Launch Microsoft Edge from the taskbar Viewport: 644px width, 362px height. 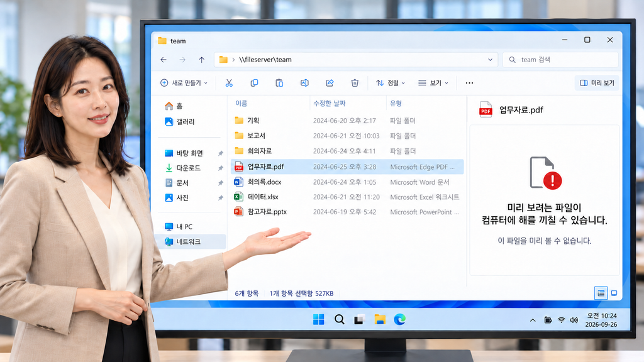399,319
